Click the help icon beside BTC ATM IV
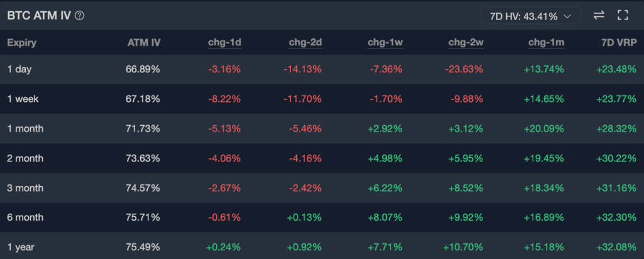The height and width of the screenshot is (259, 644). 79,16
